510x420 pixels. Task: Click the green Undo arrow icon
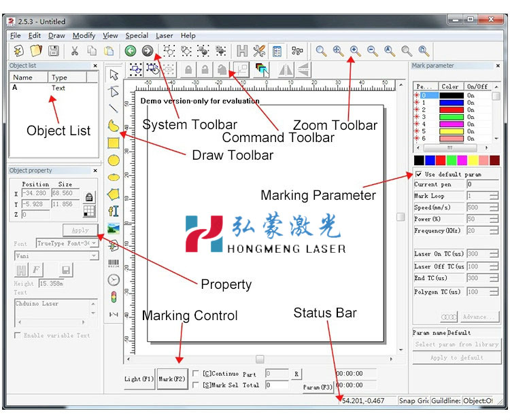[131, 51]
